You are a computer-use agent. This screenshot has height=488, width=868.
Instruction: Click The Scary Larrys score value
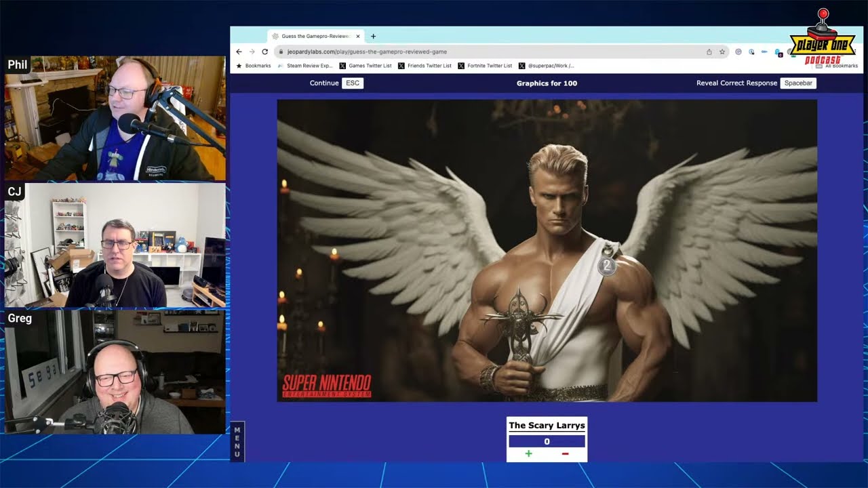click(547, 441)
